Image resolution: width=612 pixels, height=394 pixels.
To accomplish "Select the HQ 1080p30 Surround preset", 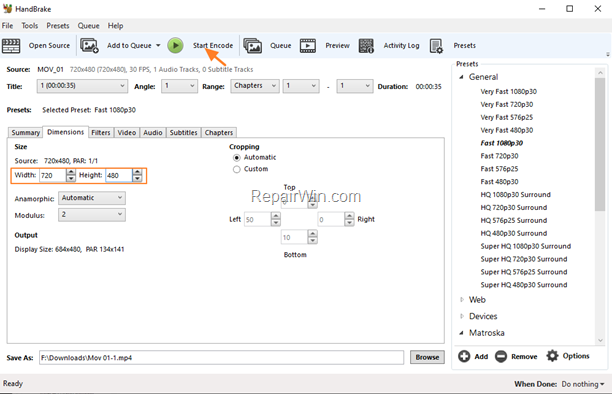I will [515, 195].
